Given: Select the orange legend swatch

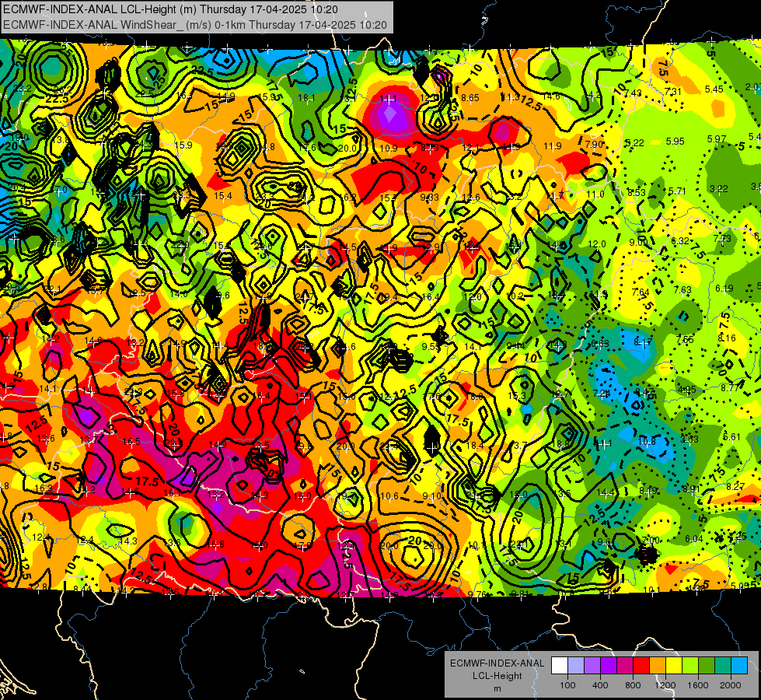Looking at the screenshot, I should click(x=658, y=666).
